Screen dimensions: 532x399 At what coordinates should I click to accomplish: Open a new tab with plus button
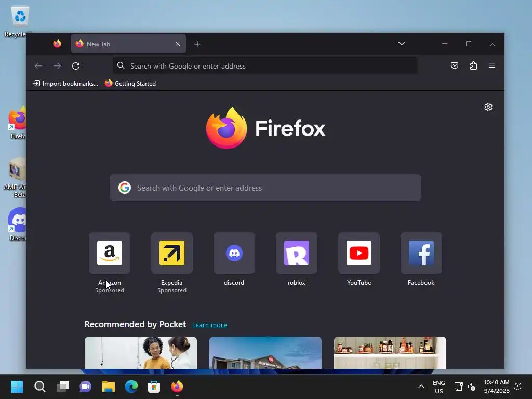197,44
